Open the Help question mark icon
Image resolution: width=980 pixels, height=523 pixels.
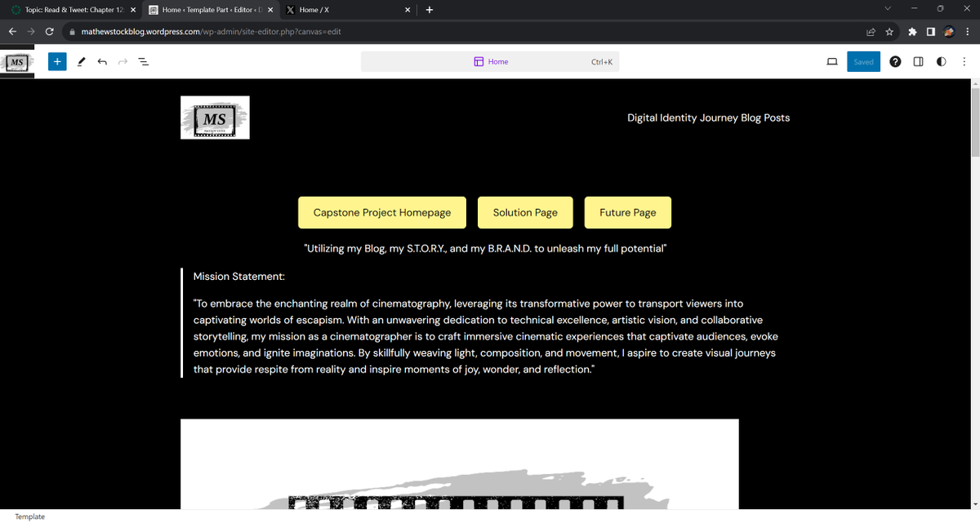point(895,61)
